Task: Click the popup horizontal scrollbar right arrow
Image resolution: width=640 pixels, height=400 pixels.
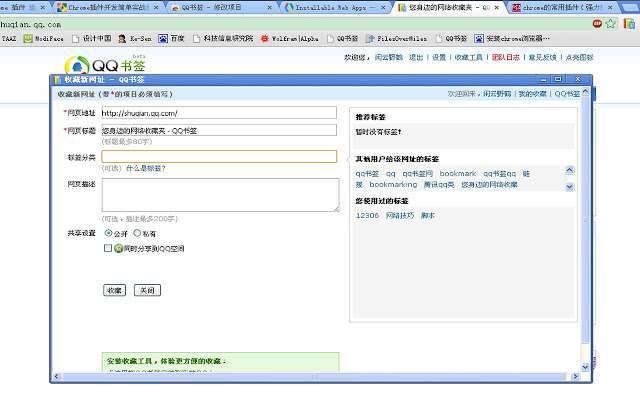Action: point(576,376)
